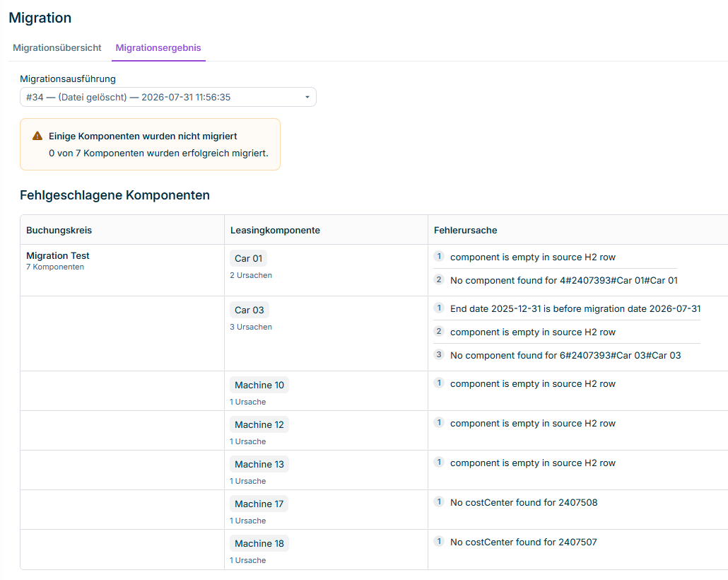Click the Car 01 component badge
This screenshot has height=580, width=728.
pyautogui.click(x=248, y=258)
